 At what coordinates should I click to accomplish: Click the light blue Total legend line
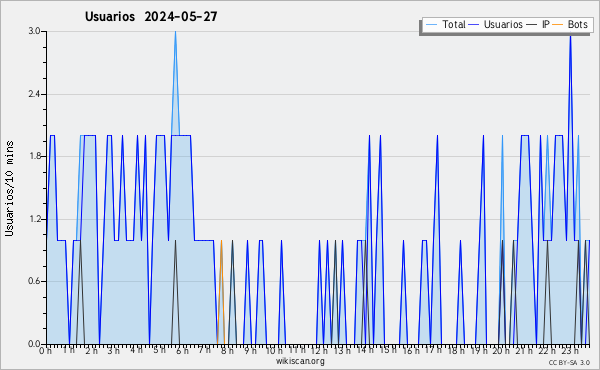click(x=431, y=25)
